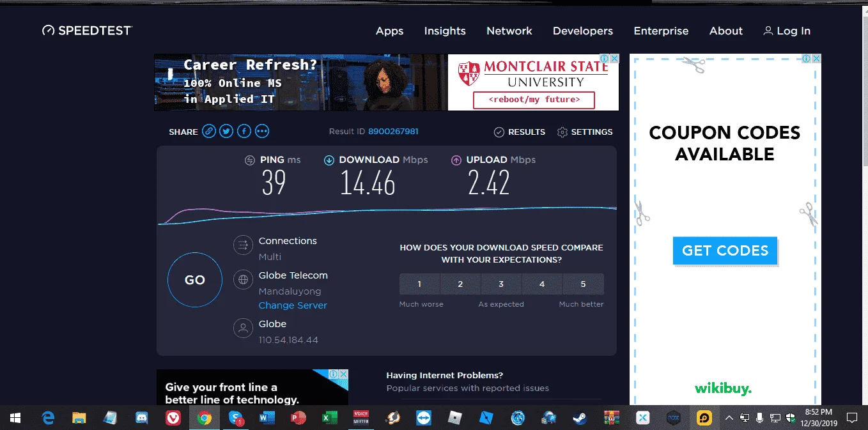Viewport: 868px width, 430px height.
Task: Open File Explorer from taskbar
Action: (79, 418)
